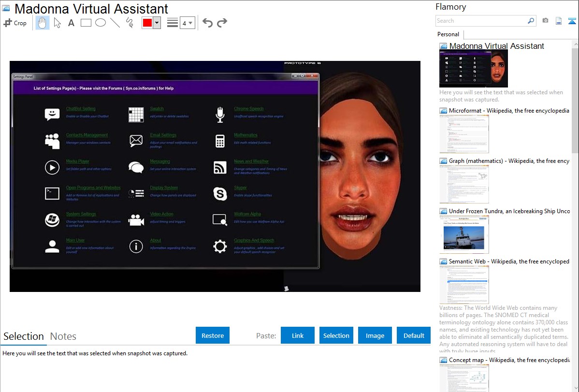Click Graphics And Speech gear icon

(x=220, y=247)
